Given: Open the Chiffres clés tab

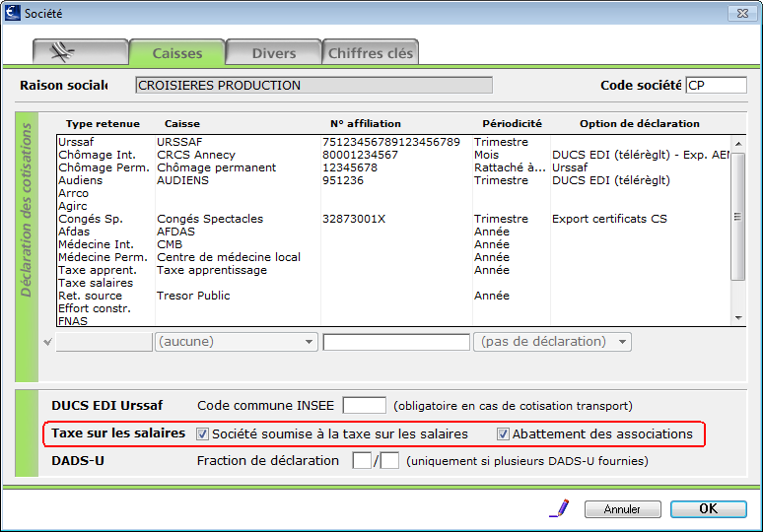Looking at the screenshot, I should 371,52.
